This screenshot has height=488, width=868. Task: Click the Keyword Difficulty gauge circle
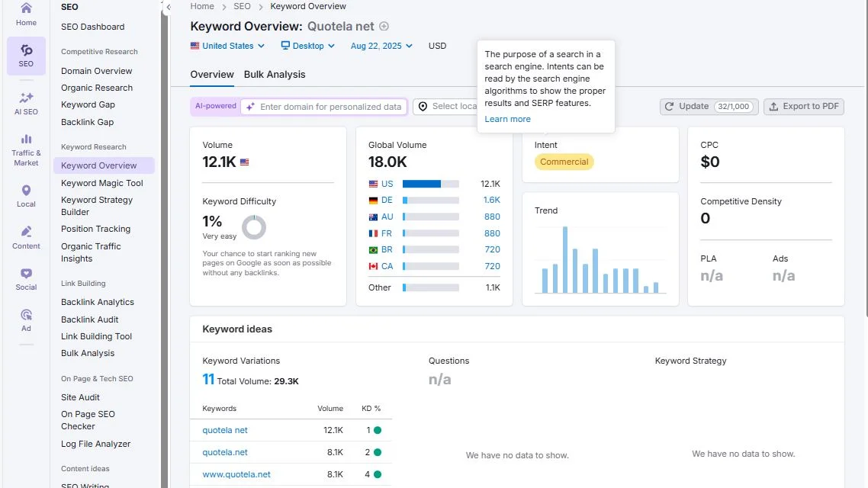coord(252,226)
